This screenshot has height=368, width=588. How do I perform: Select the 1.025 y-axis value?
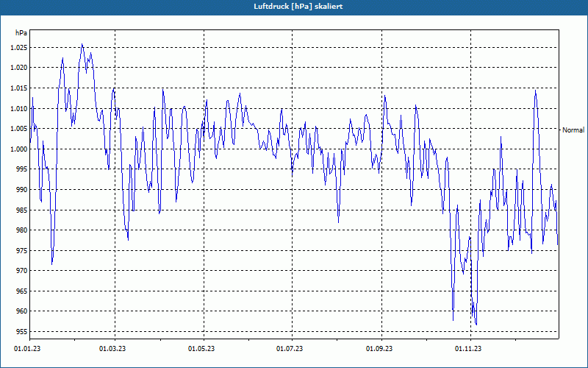coord(18,48)
